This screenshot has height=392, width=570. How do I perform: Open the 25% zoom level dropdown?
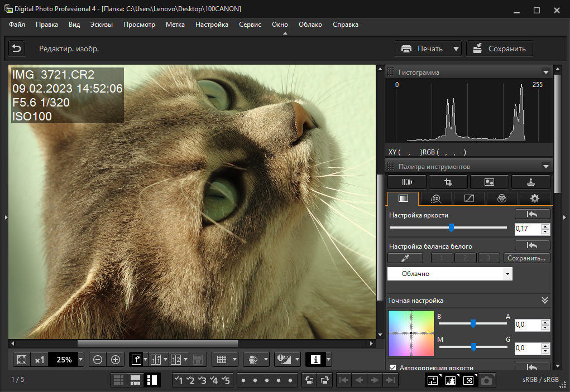click(81, 360)
